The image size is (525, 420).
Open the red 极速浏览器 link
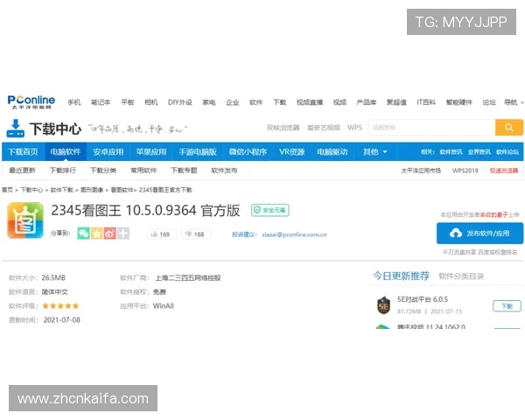[504, 171]
